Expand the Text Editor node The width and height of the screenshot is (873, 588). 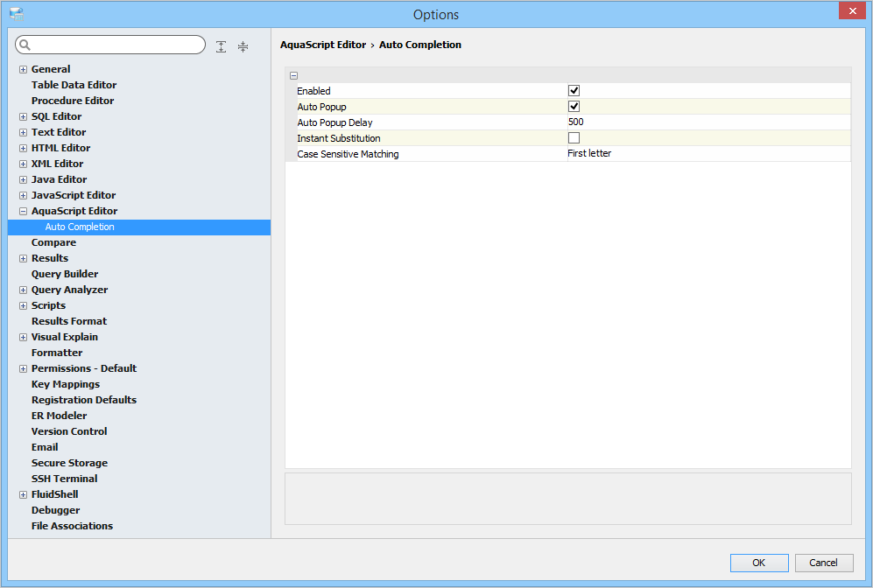[x=23, y=132]
